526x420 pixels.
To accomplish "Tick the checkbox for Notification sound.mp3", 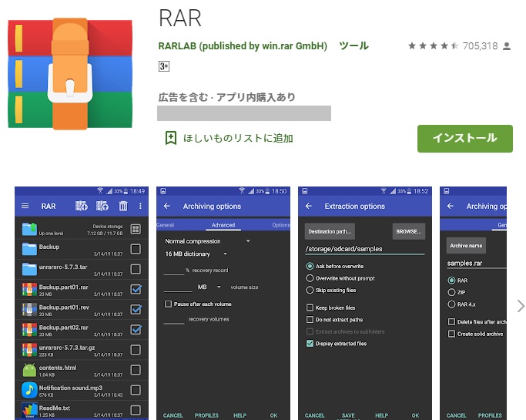I will click(136, 390).
